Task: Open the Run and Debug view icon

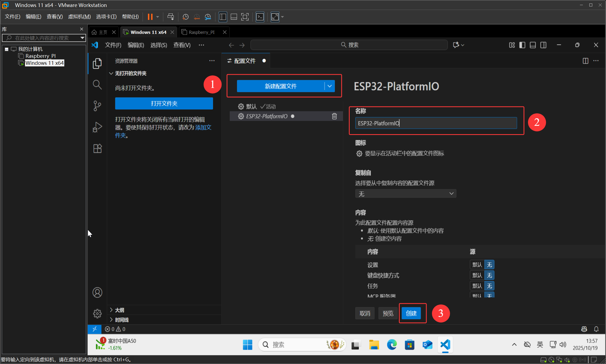Action: [x=97, y=127]
